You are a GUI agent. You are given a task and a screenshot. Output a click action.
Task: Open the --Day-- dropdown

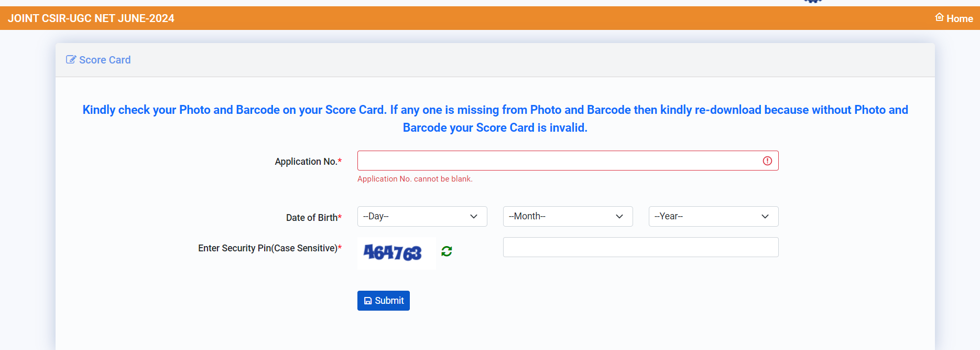coord(422,217)
